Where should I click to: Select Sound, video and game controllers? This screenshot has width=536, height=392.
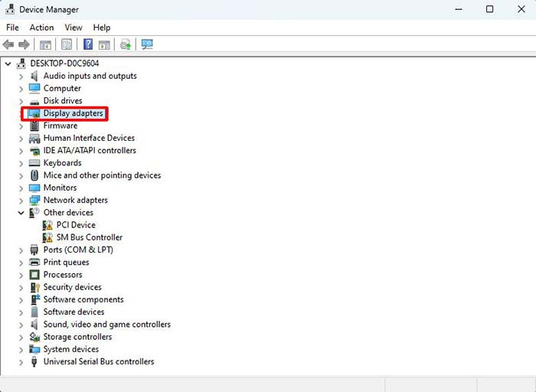106,325
